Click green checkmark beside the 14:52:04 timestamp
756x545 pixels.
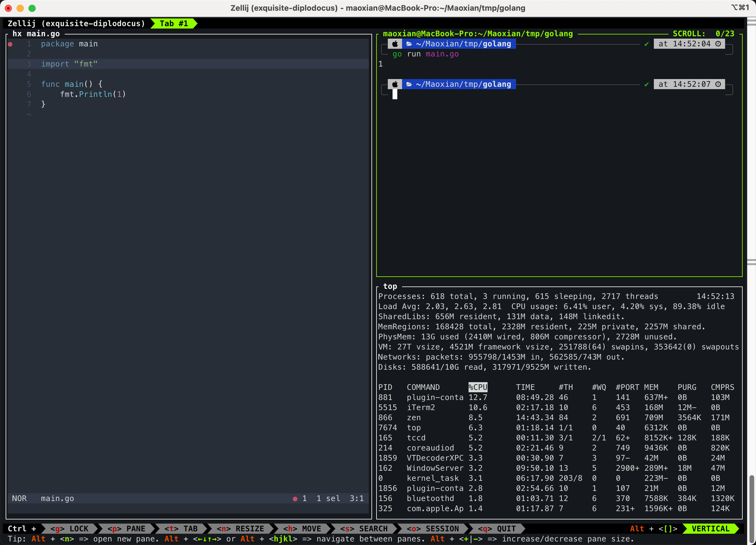(646, 44)
